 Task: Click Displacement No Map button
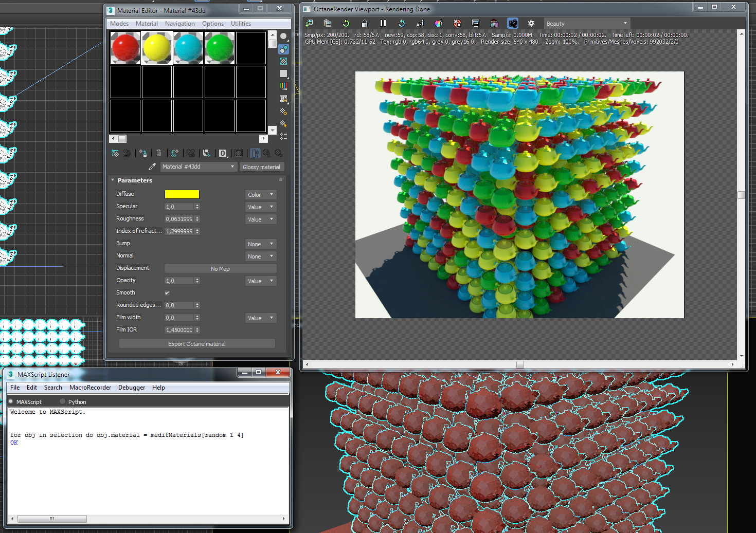tap(220, 268)
